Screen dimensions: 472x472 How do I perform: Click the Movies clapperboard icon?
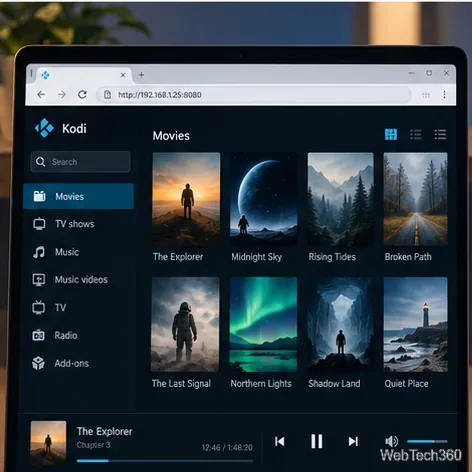pyautogui.click(x=39, y=196)
